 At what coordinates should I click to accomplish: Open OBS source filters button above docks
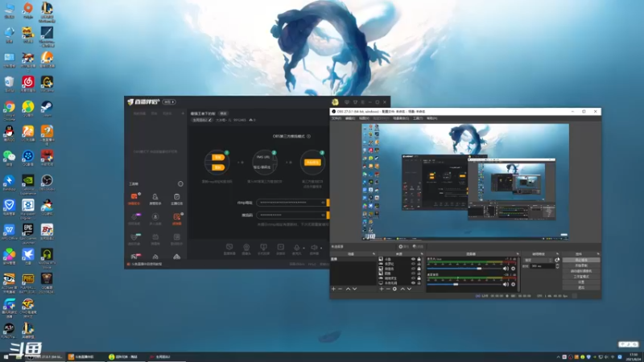[418, 247]
